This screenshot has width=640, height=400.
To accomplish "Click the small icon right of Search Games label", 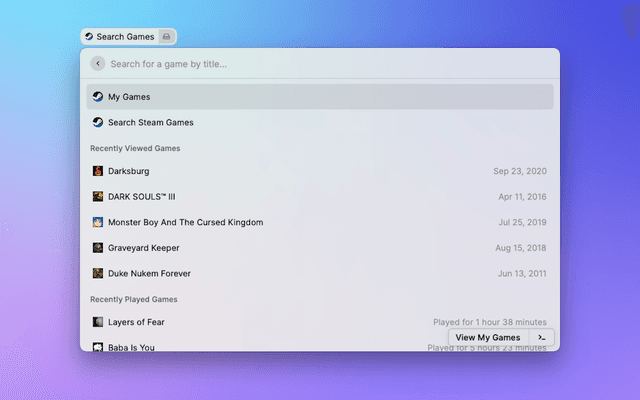I will coord(167,37).
